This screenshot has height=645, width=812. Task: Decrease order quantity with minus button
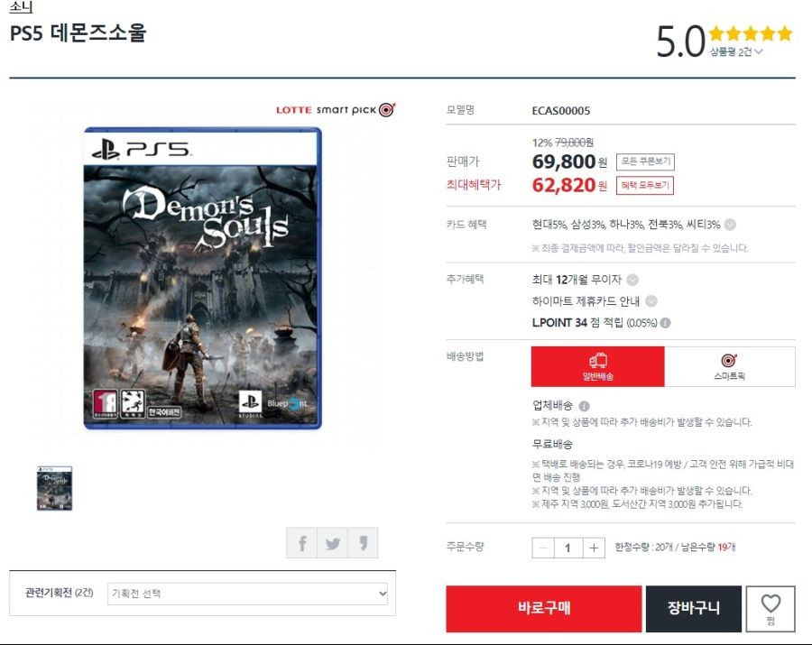click(543, 548)
